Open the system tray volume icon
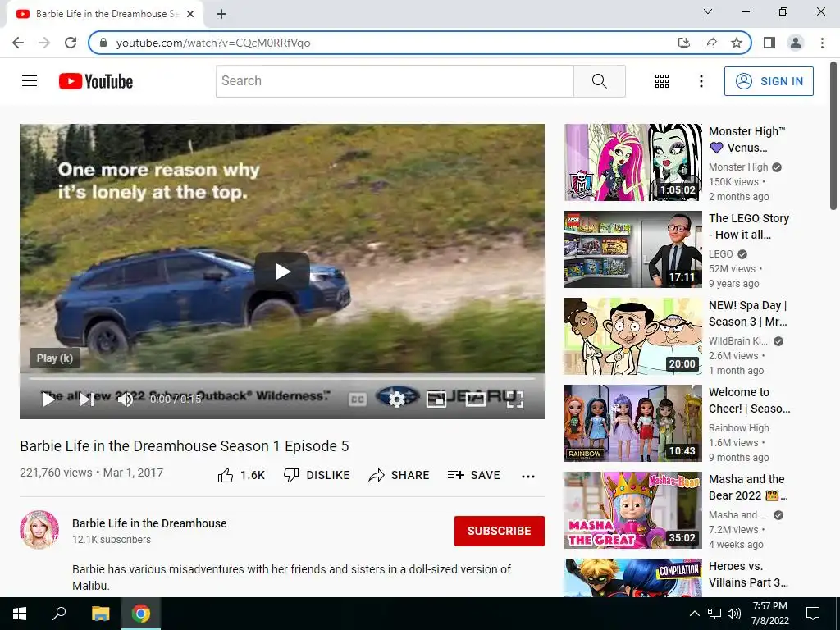Viewport: 840px width, 630px height. click(x=734, y=614)
